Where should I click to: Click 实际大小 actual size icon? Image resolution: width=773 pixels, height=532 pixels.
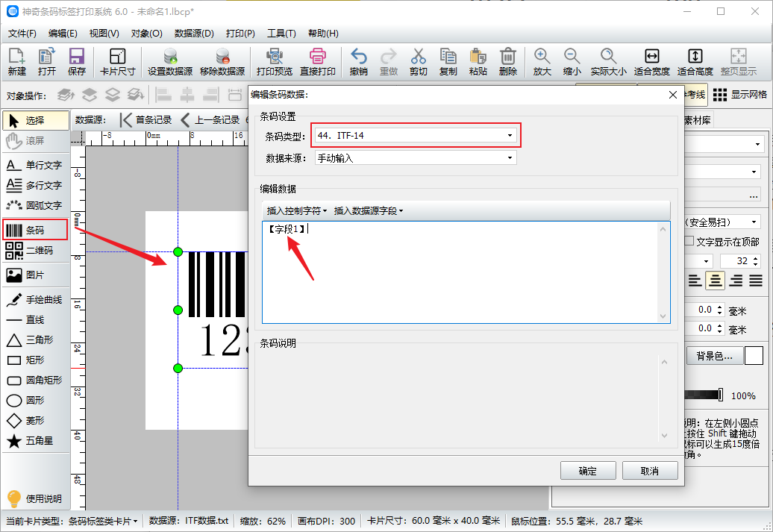tap(608, 62)
